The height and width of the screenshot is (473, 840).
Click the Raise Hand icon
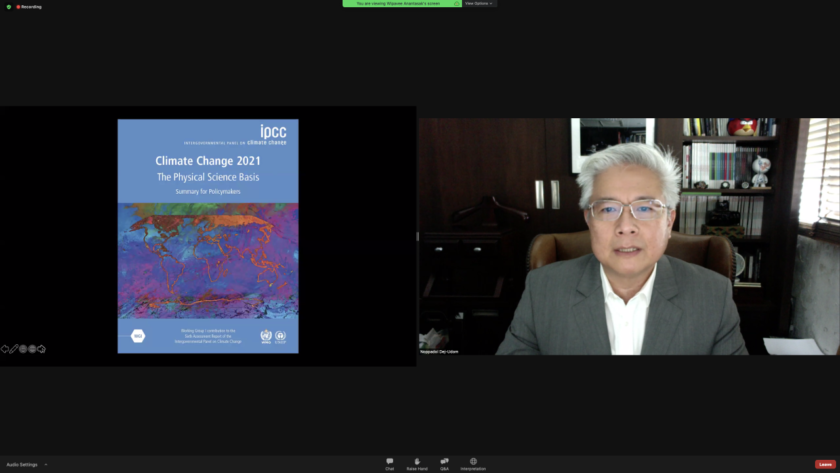point(416,463)
